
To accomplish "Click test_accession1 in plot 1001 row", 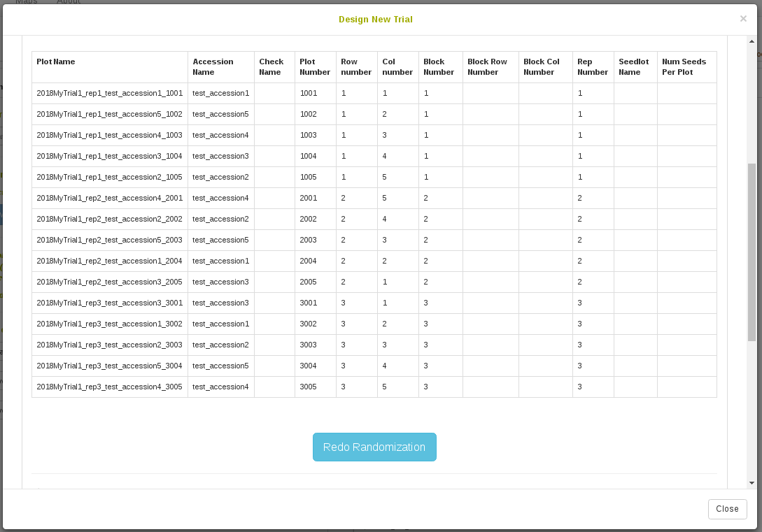I will (x=220, y=93).
